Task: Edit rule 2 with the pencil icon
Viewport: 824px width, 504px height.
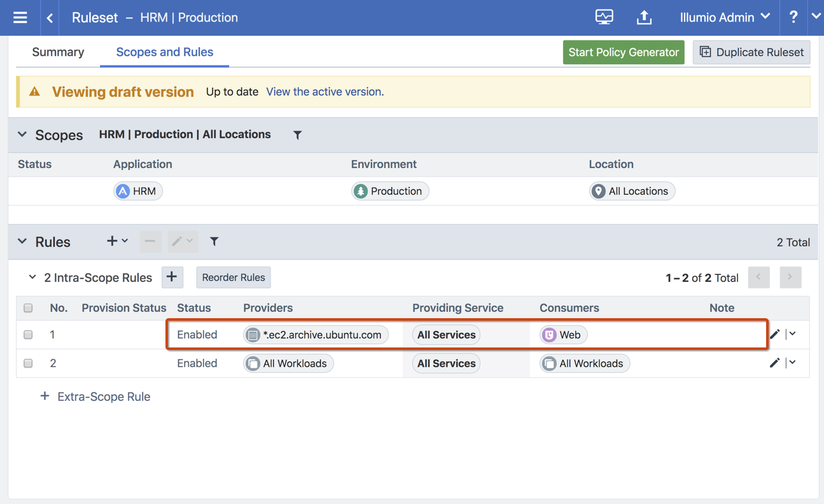Action: coord(774,363)
